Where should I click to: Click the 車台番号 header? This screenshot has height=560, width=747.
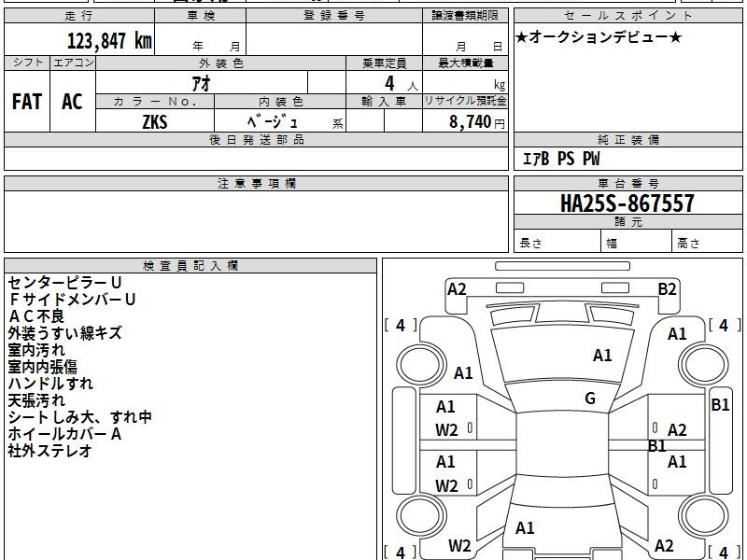627,183
